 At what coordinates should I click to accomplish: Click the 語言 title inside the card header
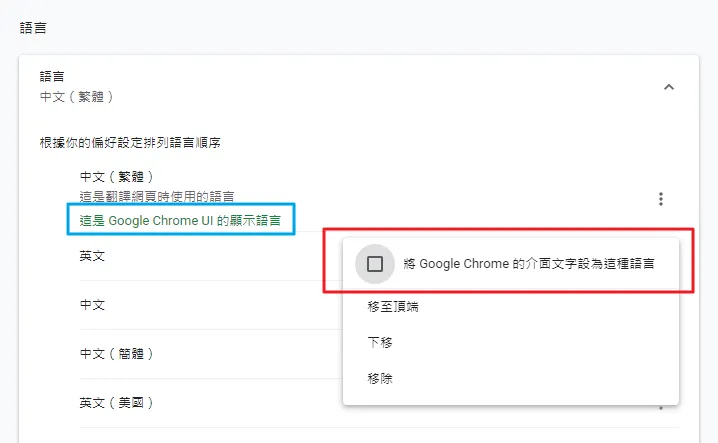pos(52,76)
